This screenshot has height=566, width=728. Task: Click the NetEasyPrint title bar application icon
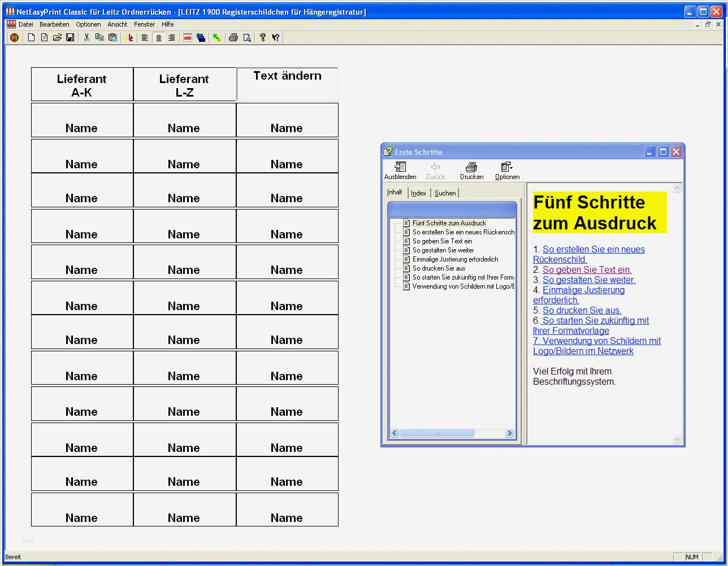[10, 11]
